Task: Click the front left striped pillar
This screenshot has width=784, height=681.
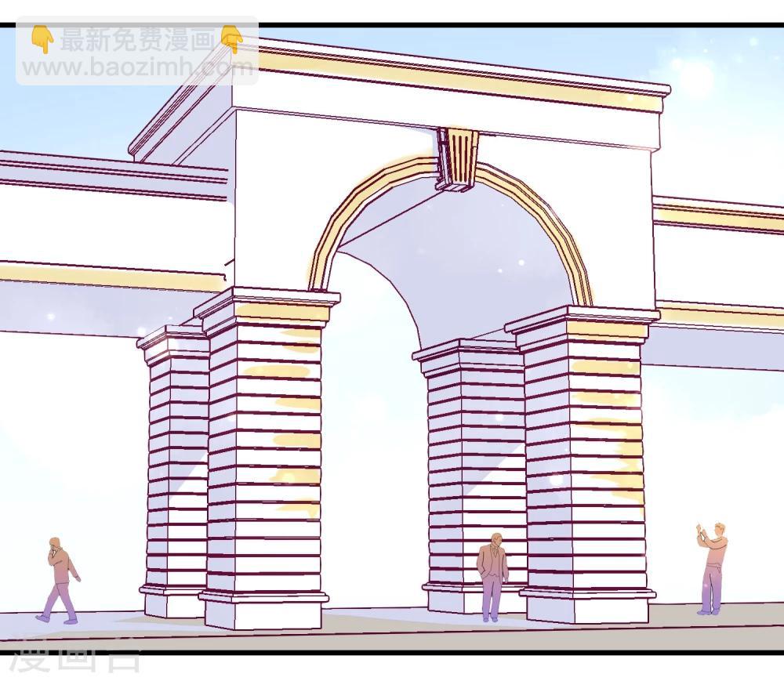Action: (264, 455)
